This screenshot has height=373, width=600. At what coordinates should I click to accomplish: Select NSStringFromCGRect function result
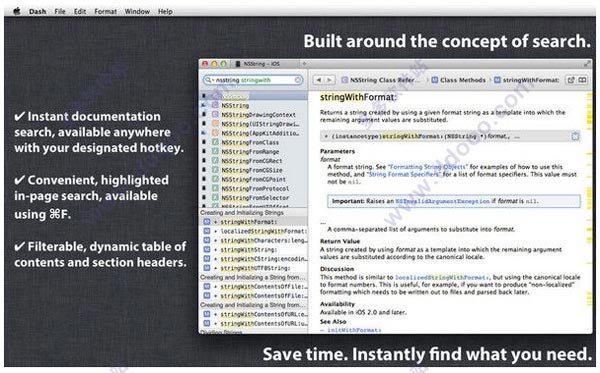point(253,161)
